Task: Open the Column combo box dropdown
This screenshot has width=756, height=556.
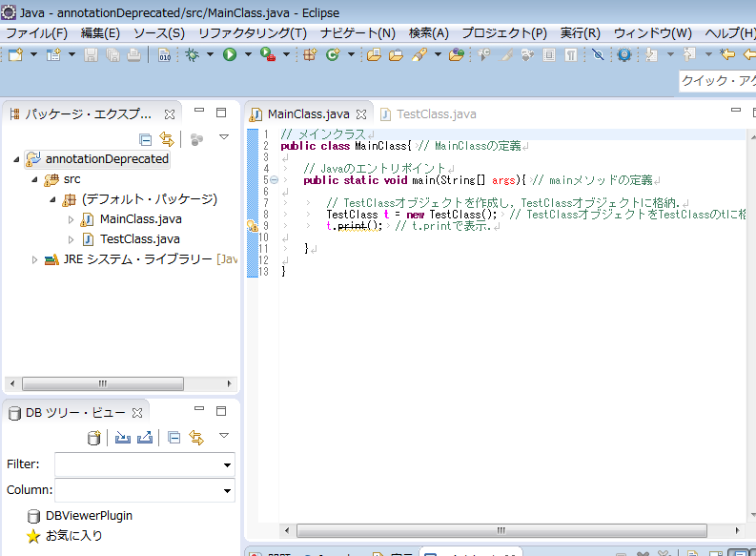Action: point(227,491)
